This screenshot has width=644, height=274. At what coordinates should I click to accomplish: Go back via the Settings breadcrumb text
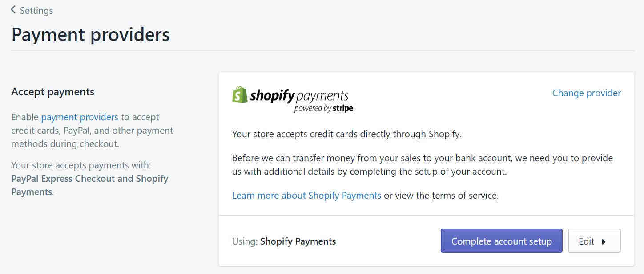pos(36,10)
